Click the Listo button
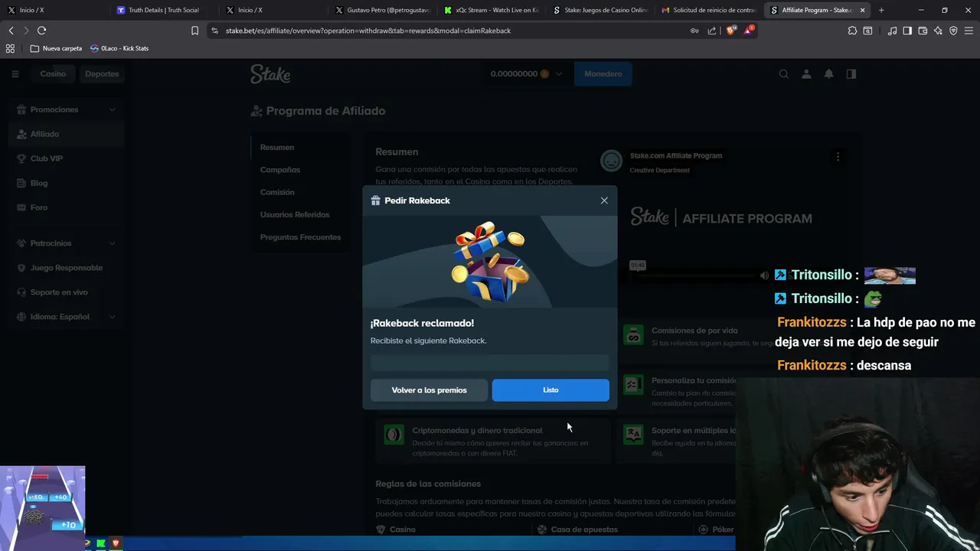Viewport: 980px width, 551px height. tap(550, 390)
